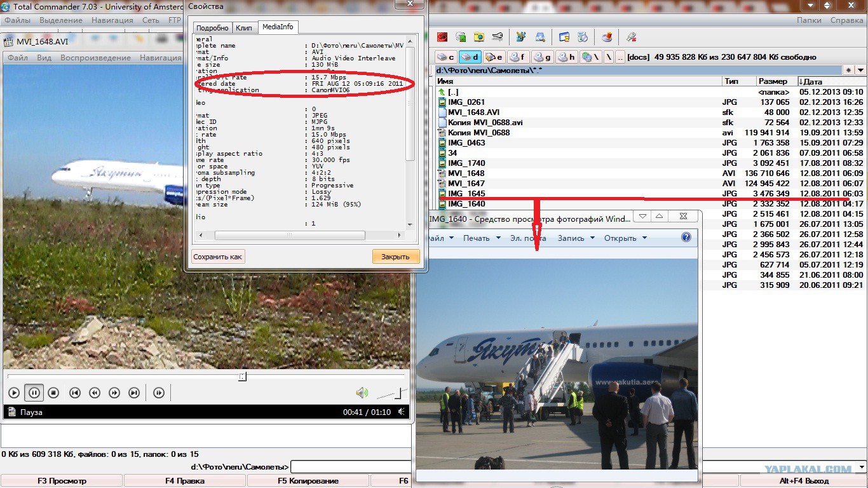Click the joystick toolbar icon
Viewport: 868px width, 488px height.
pos(607,37)
